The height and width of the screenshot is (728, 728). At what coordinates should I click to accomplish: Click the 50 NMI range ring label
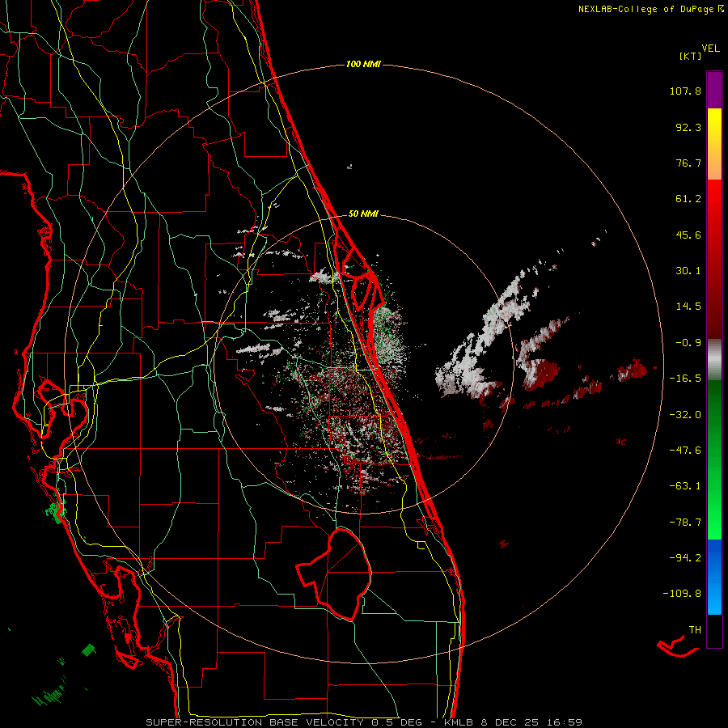363,214
